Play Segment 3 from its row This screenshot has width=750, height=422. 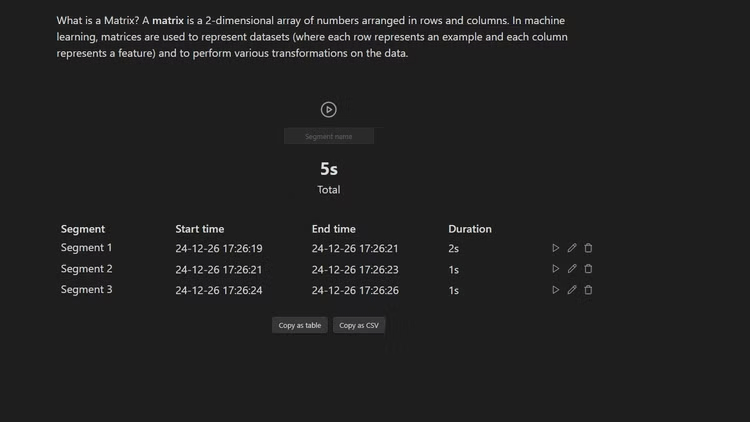coord(556,290)
